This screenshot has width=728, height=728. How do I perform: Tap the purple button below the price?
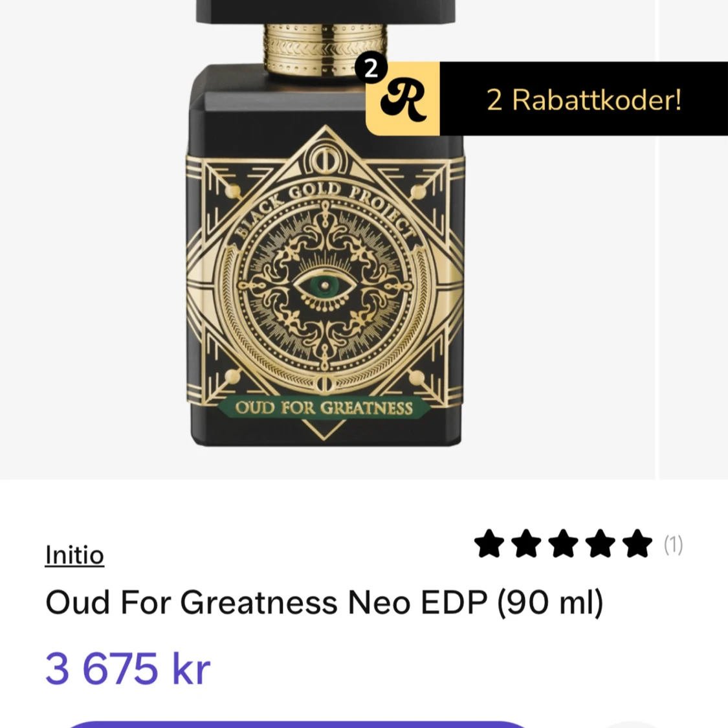click(297, 724)
